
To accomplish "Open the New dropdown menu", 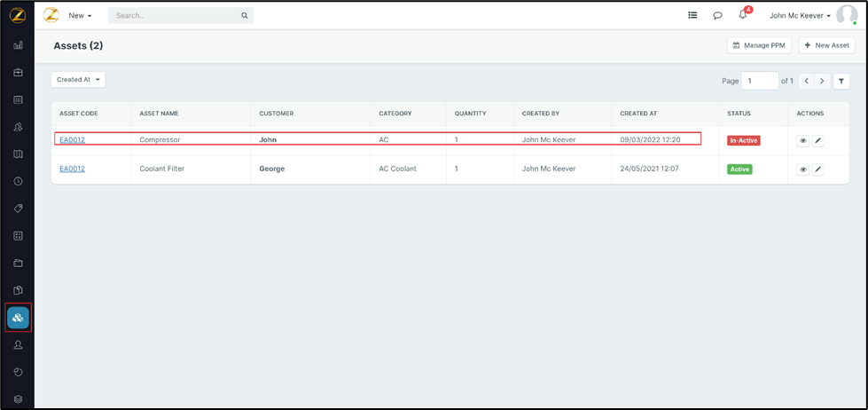I will coord(80,15).
